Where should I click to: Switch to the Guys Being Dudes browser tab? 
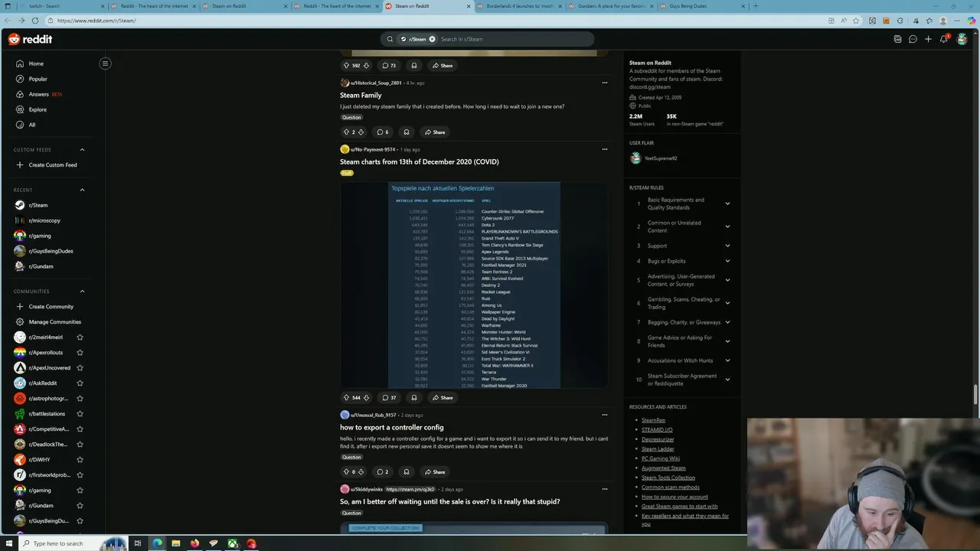702,6
